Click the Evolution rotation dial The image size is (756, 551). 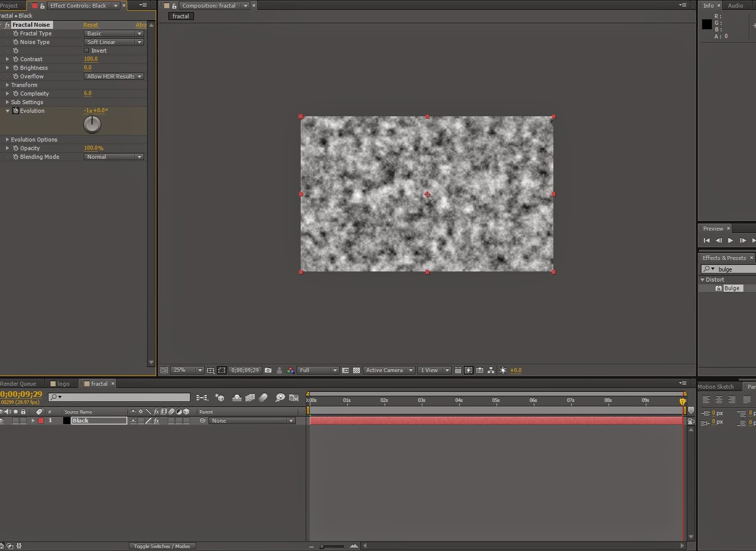tap(92, 124)
